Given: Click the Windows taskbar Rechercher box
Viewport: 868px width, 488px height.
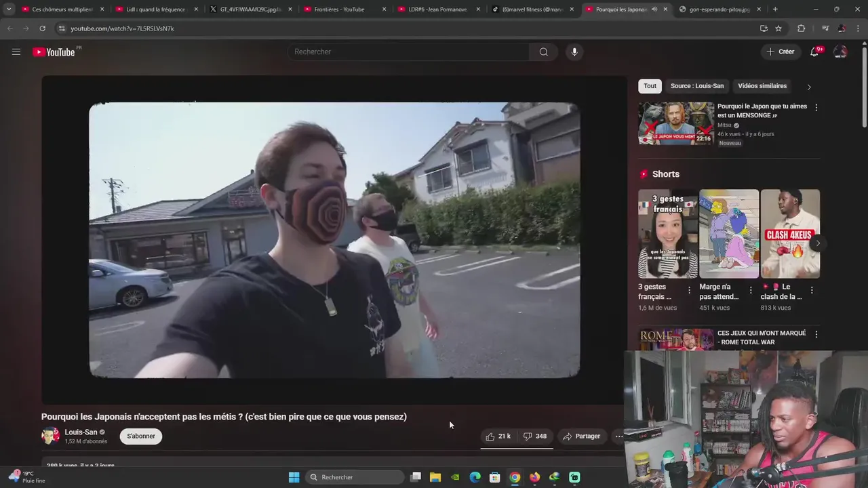Looking at the screenshot, I should 355,477.
